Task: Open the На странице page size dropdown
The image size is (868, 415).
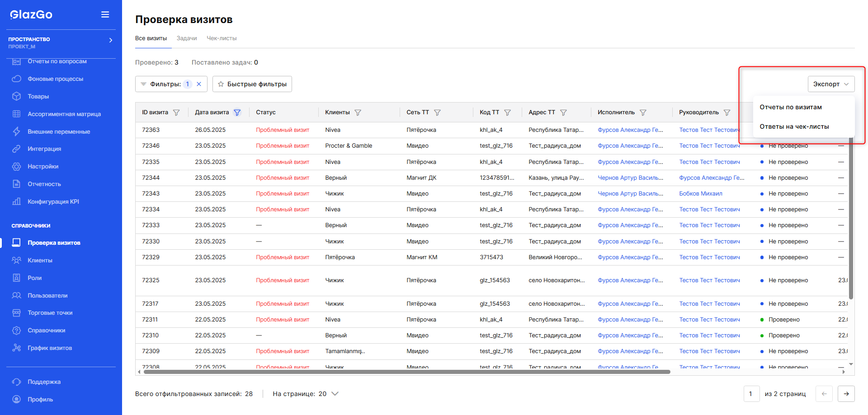Action: pos(335,394)
